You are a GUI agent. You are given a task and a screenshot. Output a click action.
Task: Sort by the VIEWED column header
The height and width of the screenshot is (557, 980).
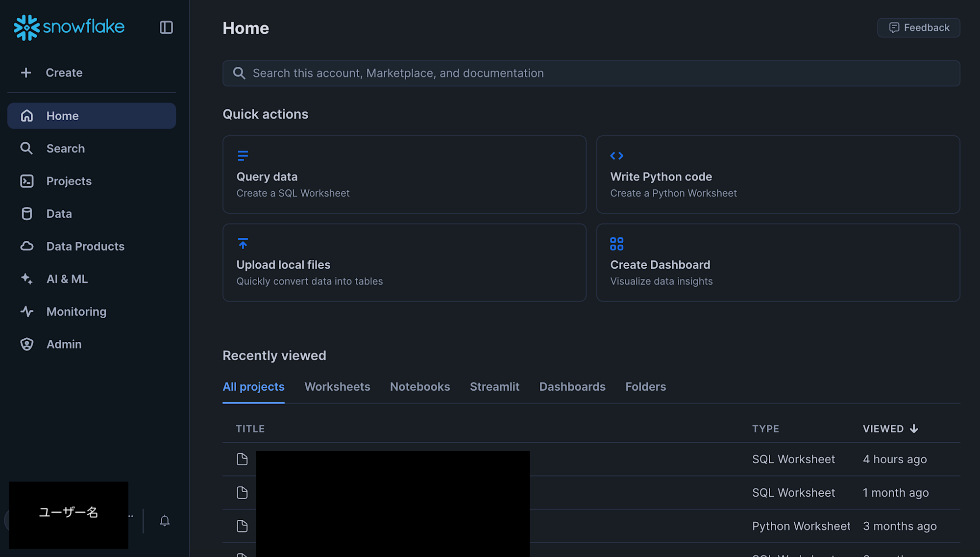click(883, 429)
